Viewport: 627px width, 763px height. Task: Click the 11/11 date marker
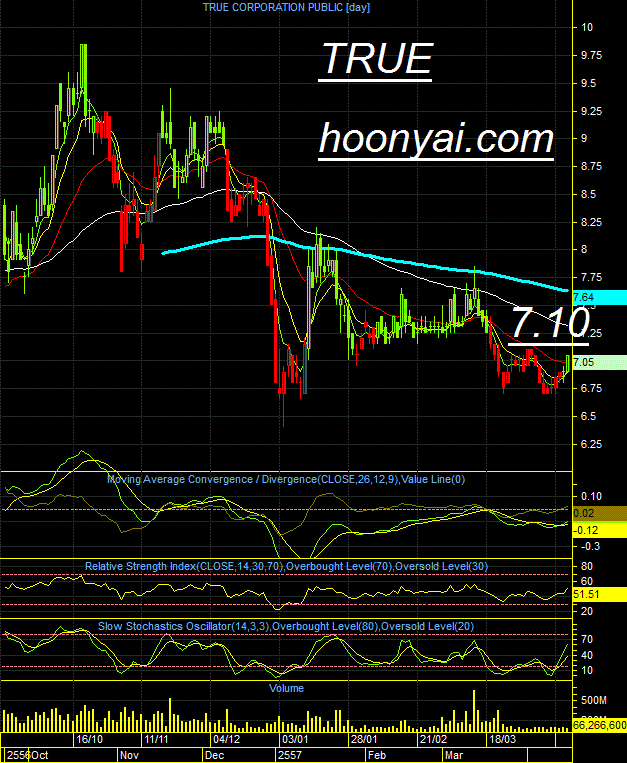point(156,740)
